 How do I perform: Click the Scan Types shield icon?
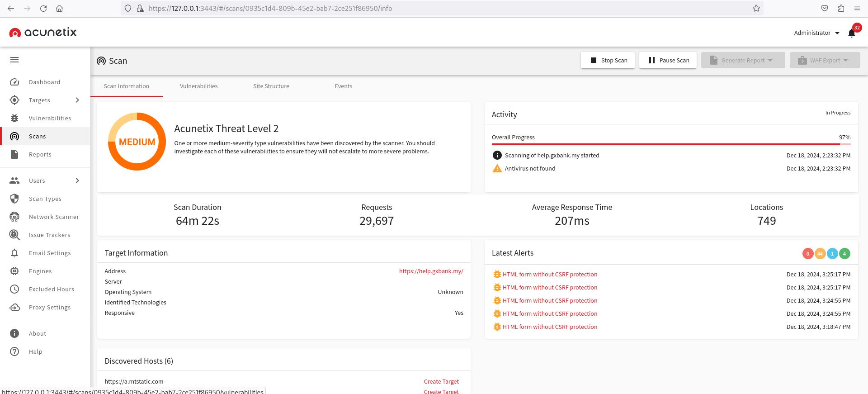pyautogui.click(x=14, y=199)
